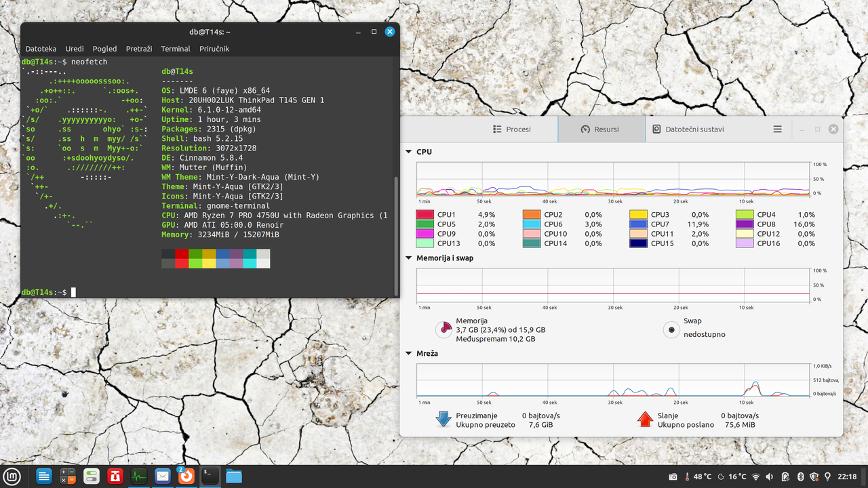Screen dimensions: 868x488
Task: Collapse the CPU section
Action: coord(408,152)
